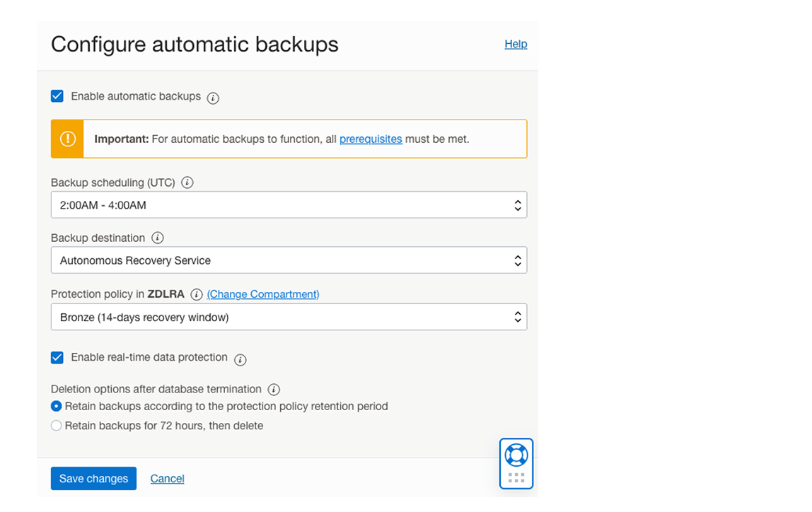The width and height of the screenshot is (812, 512).
Task: Click info icon beside Backup destination label
Action: tap(158, 238)
